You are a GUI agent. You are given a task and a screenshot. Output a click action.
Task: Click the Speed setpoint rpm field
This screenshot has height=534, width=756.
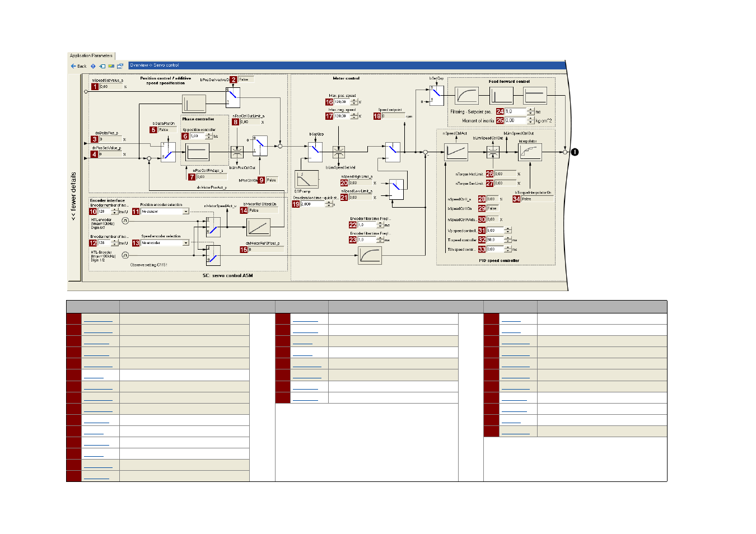coord(393,116)
